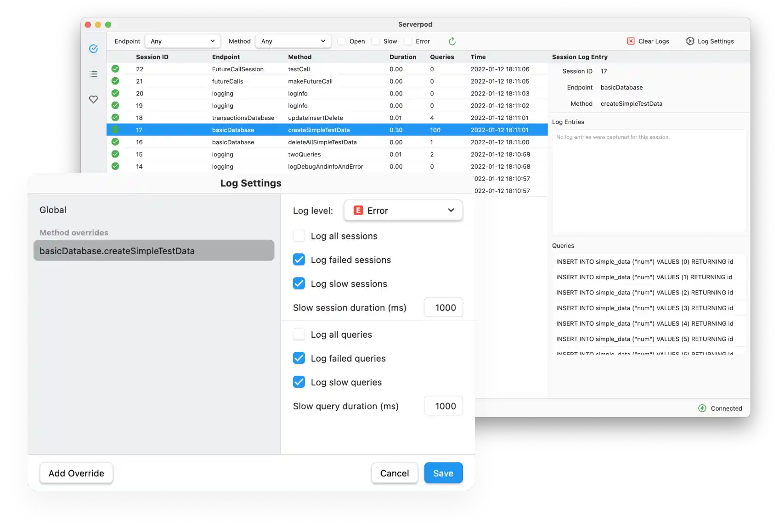Click green status icon for session 17

pyautogui.click(x=115, y=130)
